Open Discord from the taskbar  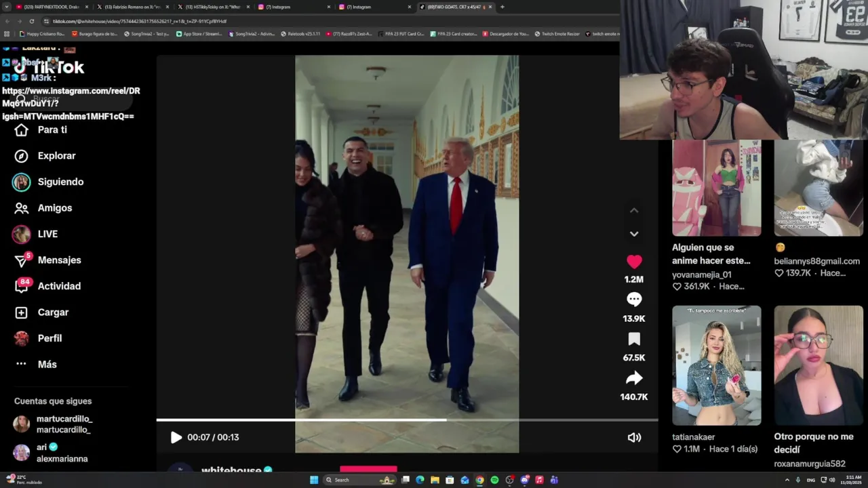coord(524,480)
